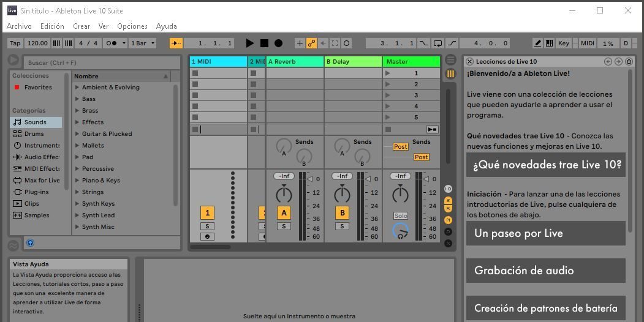Screen dimensions: 644x322
Task: Activate Draw Mode pencil icon
Action: coord(537,43)
